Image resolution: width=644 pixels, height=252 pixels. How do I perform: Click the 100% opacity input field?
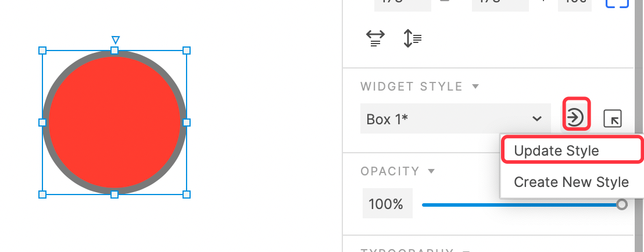click(387, 204)
